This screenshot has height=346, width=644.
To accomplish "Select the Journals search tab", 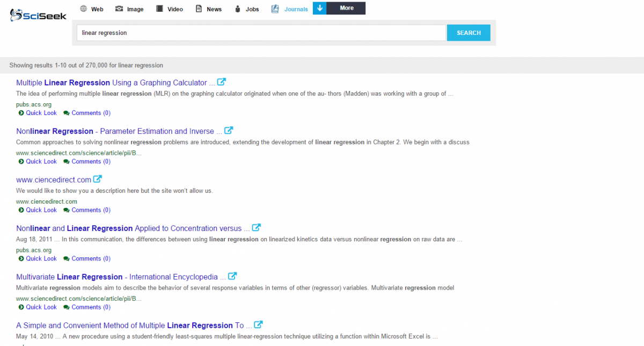I will coord(290,9).
